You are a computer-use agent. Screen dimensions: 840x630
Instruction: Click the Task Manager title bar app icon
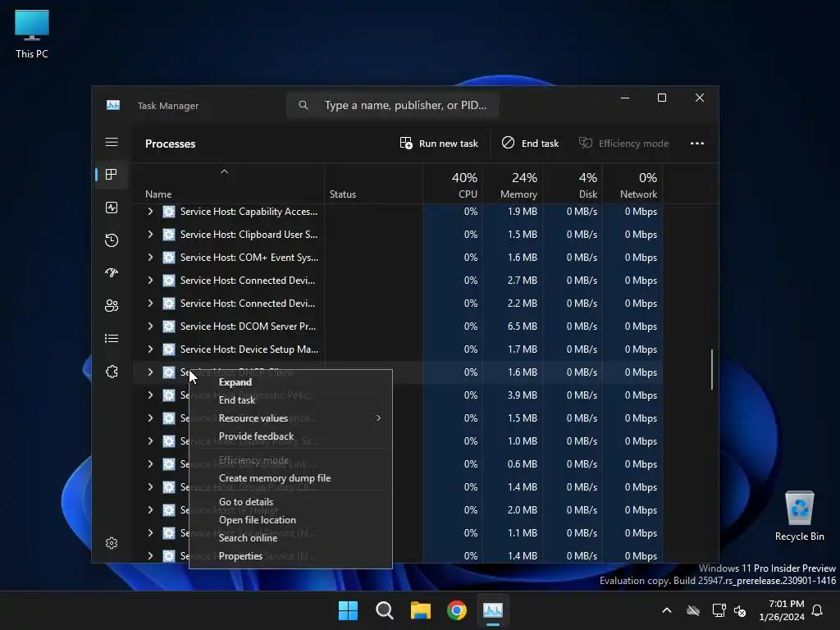click(113, 105)
